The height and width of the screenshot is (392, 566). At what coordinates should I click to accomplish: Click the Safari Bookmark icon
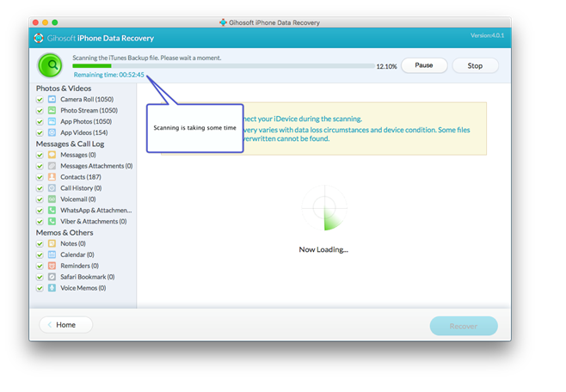[x=52, y=277]
